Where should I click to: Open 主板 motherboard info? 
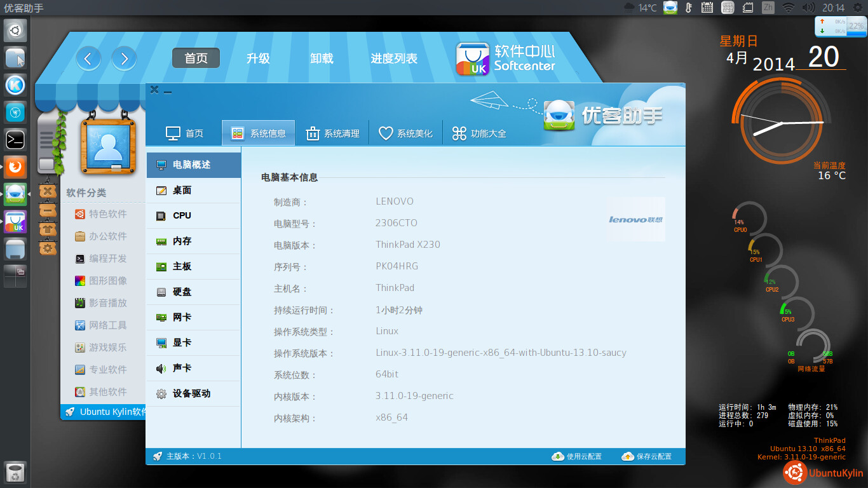pyautogui.click(x=182, y=266)
